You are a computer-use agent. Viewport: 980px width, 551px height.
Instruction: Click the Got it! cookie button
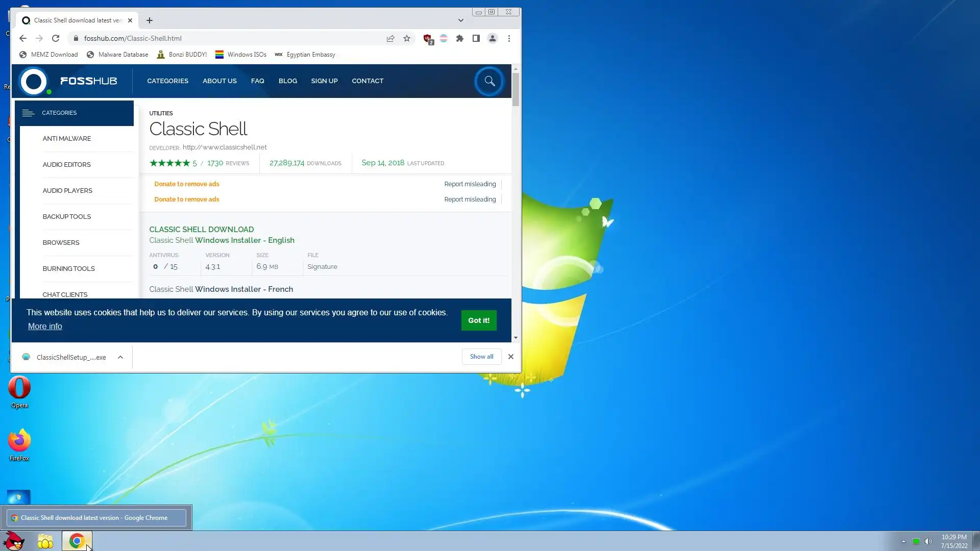coord(478,320)
